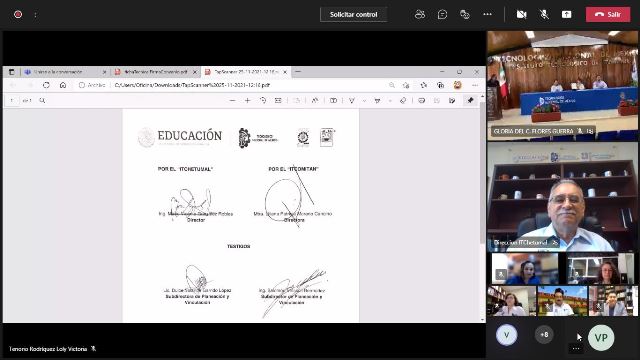Click the browser refresh icon
This screenshot has height=360, width=640.
(x=46, y=85)
